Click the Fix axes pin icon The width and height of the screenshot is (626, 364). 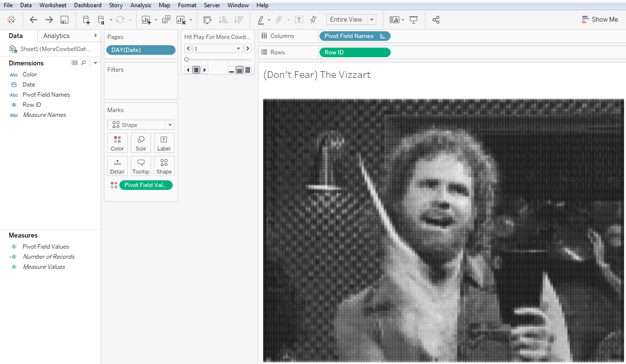[313, 20]
